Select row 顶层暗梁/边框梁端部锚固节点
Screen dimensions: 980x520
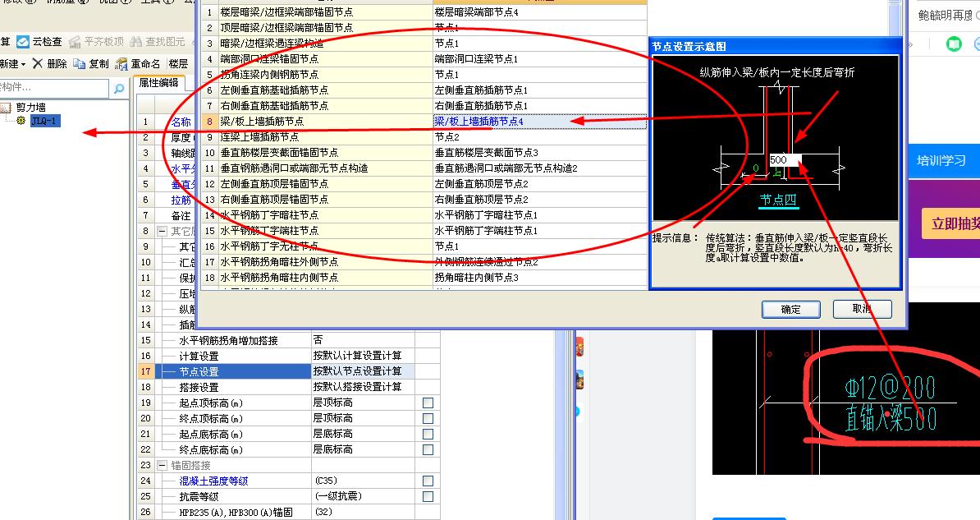[x=325, y=28]
